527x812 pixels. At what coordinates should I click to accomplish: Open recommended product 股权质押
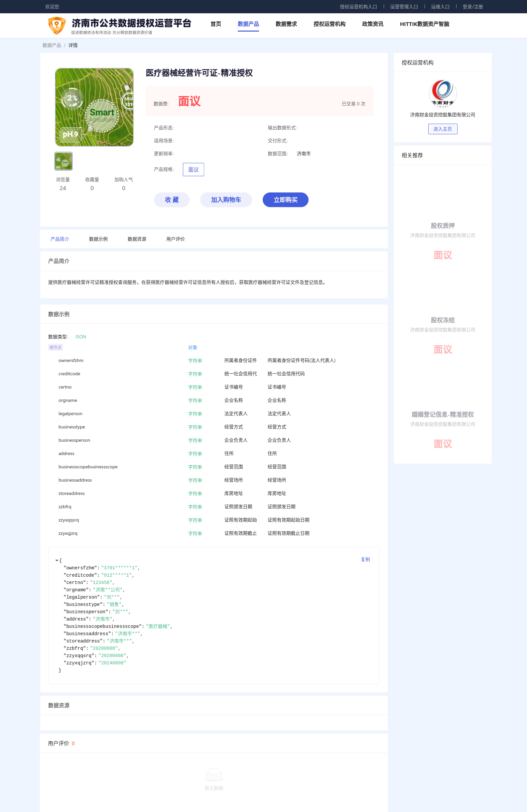point(442,225)
